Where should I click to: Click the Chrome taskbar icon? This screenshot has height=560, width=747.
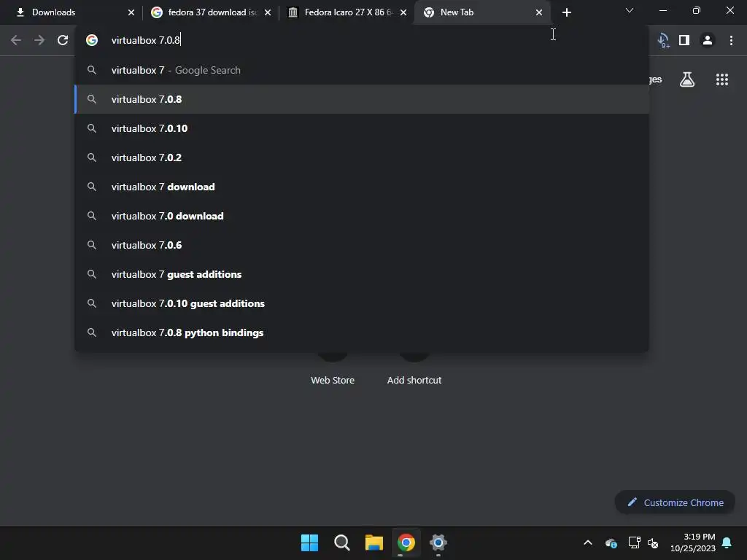pos(406,542)
